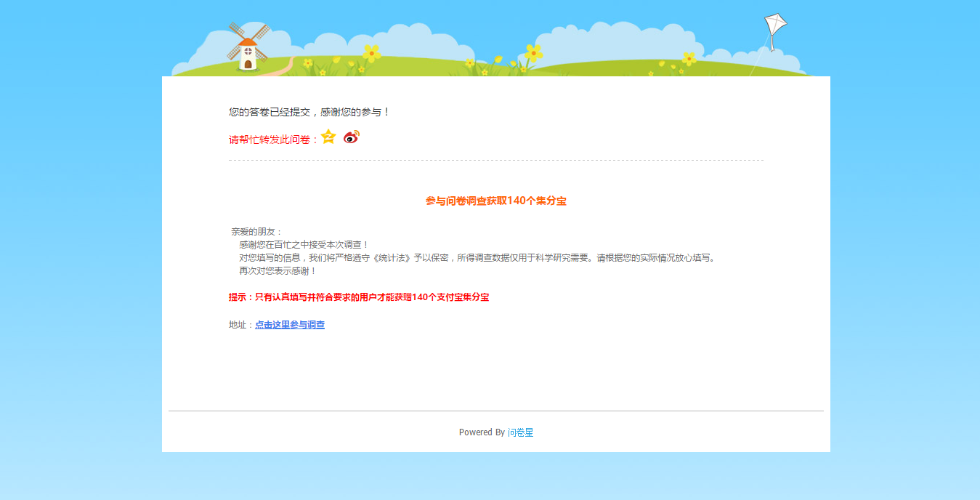
Task: Click the 您的答卷已经提交 confirmation message
Action: tap(308, 111)
